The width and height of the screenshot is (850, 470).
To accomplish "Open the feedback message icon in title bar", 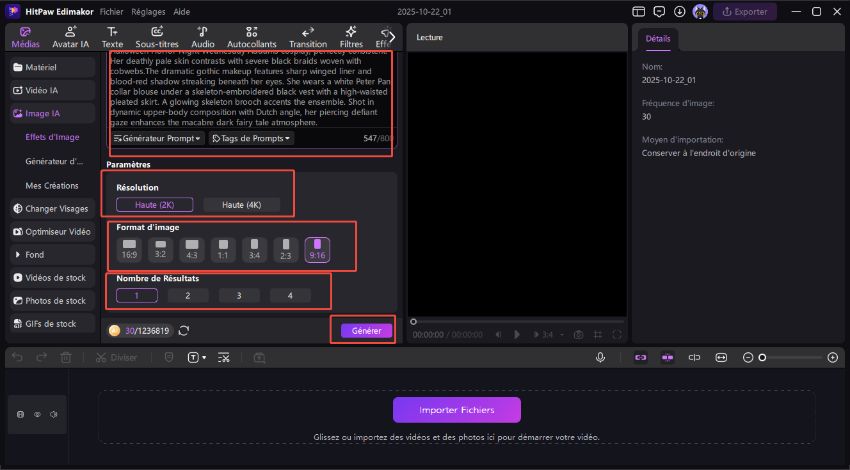I will pos(660,12).
